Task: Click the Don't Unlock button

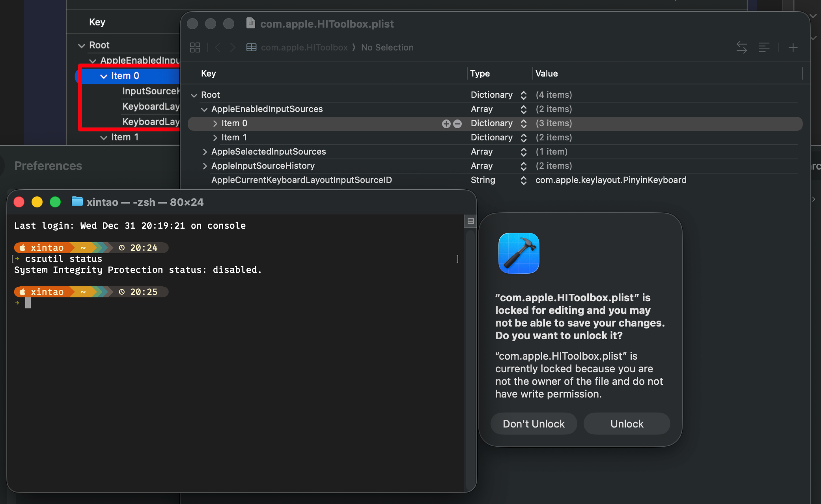Action: 534,424
